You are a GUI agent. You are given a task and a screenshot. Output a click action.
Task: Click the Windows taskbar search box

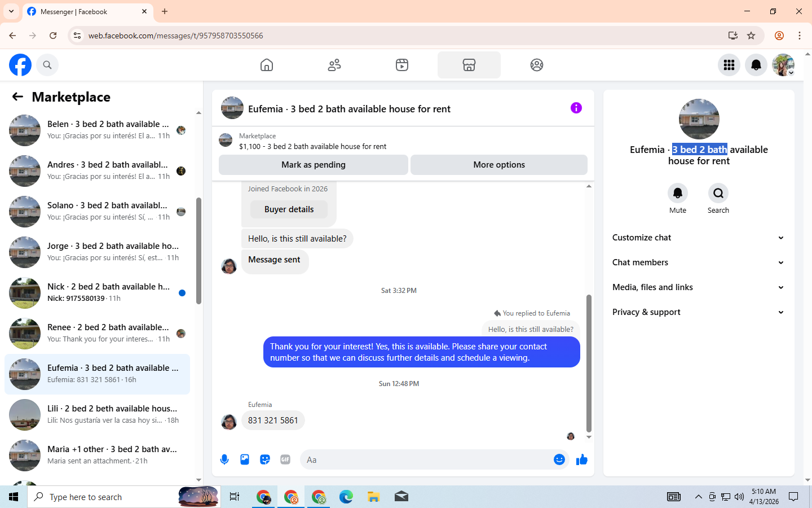pyautogui.click(x=123, y=497)
